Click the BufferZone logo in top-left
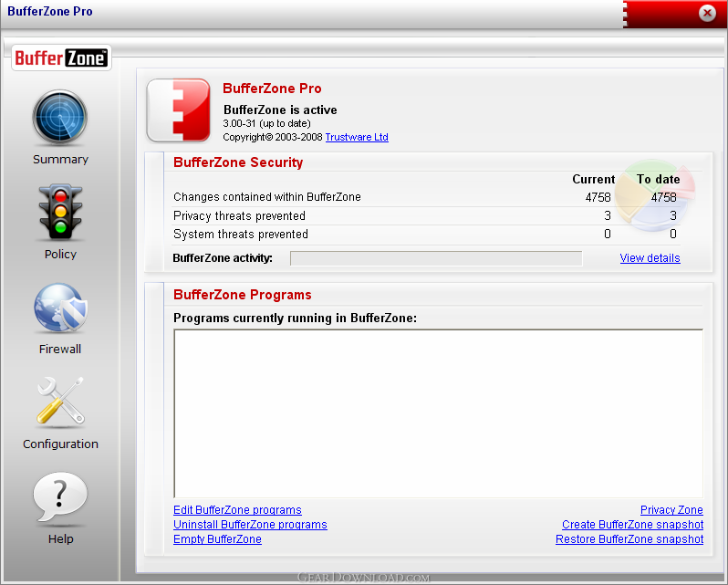 click(x=61, y=58)
